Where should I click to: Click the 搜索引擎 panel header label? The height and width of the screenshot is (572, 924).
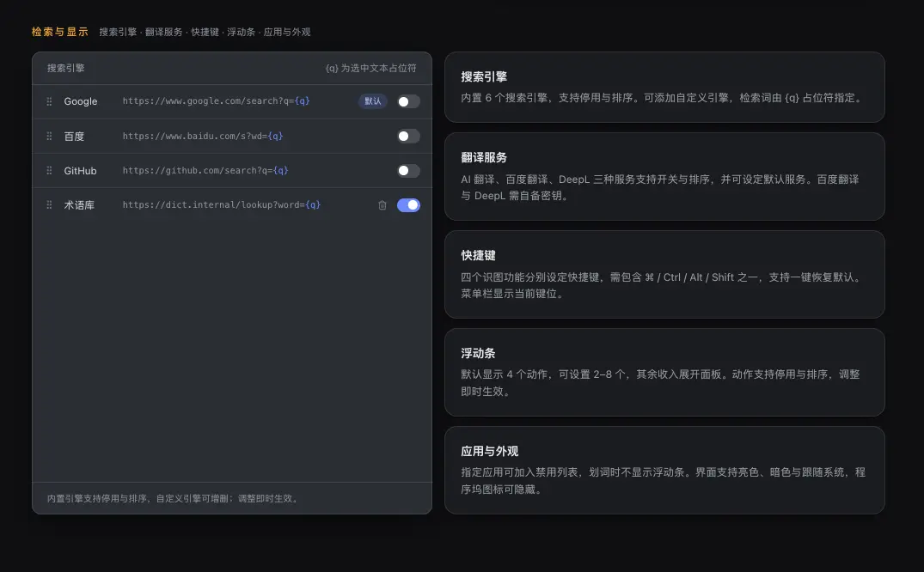pos(66,69)
